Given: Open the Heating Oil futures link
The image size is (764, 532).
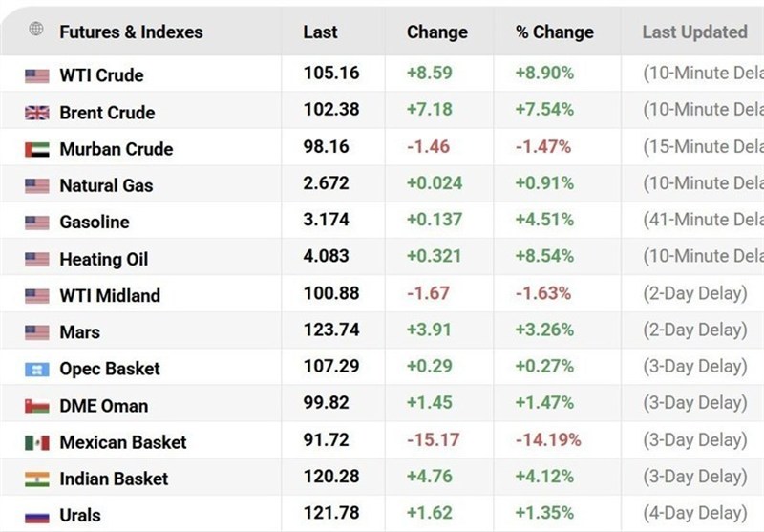Looking at the screenshot, I should pos(103,259).
